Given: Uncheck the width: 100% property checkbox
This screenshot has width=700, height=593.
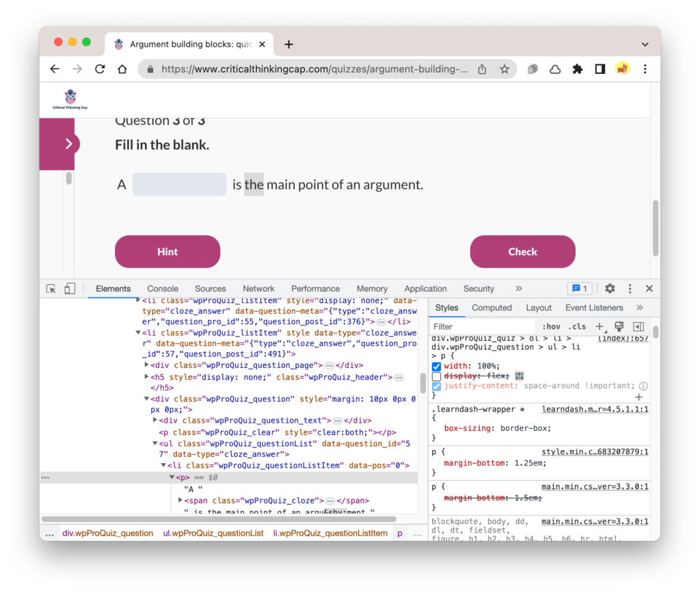Looking at the screenshot, I should coord(437,367).
